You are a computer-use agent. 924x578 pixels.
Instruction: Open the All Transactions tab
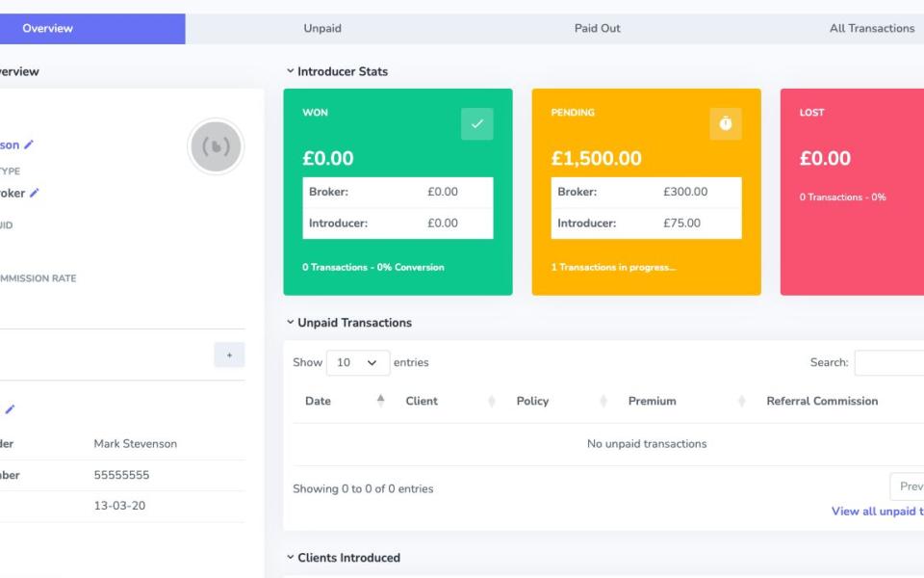click(871, 29)
